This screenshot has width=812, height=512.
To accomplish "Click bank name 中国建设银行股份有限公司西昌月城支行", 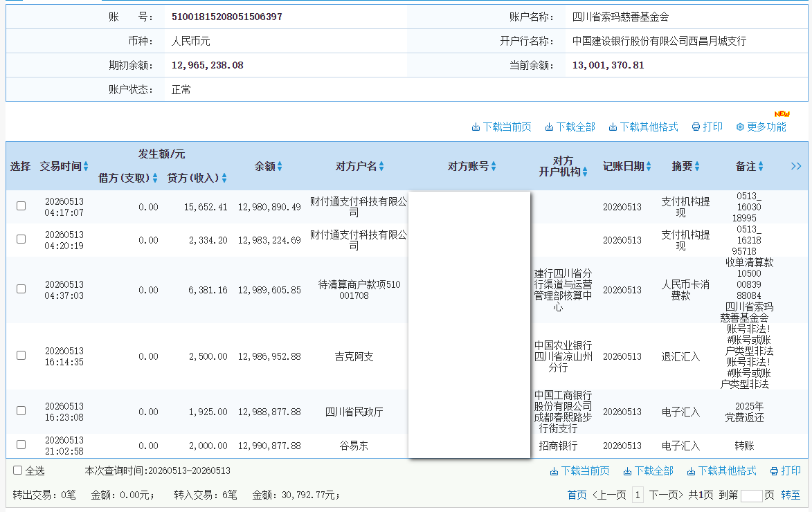I will [x=659, y=41].
